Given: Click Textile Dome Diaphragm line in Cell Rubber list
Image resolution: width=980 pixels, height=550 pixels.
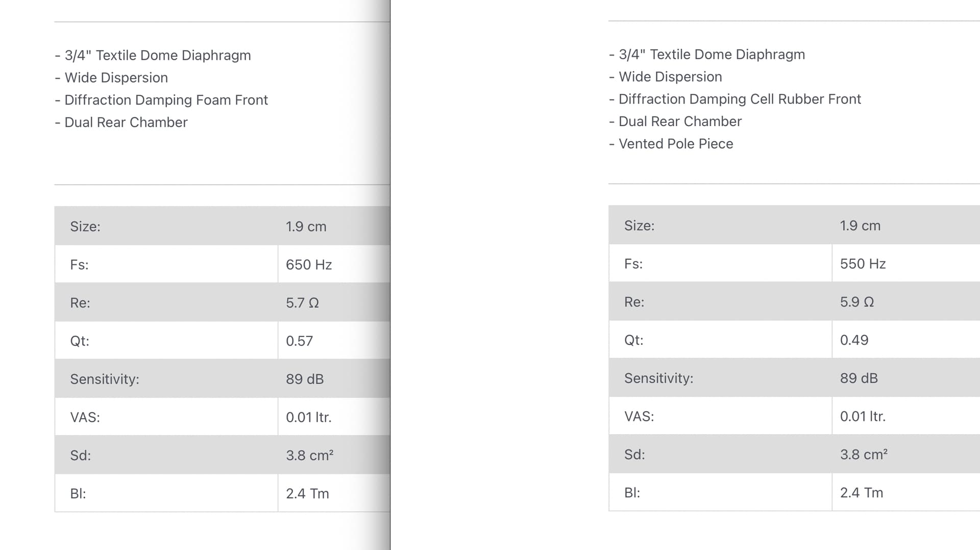Looking at the screenshot, I should pyautogui.click(x=707, y=54).
